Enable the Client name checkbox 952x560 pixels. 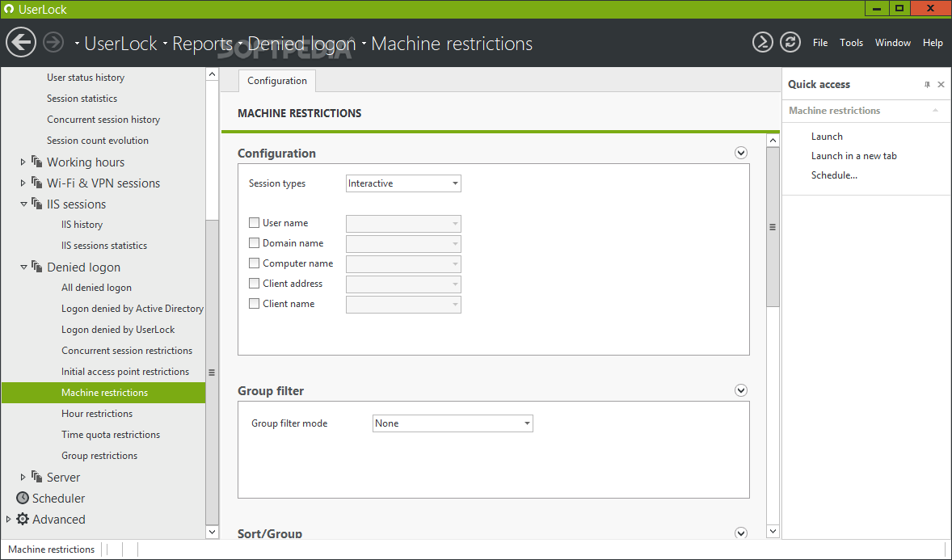tap(255, 304)
